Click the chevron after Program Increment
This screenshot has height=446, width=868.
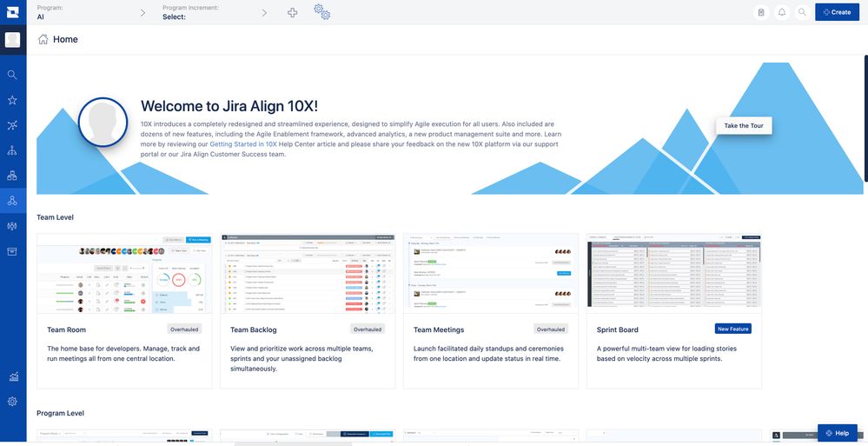point(264,13)
